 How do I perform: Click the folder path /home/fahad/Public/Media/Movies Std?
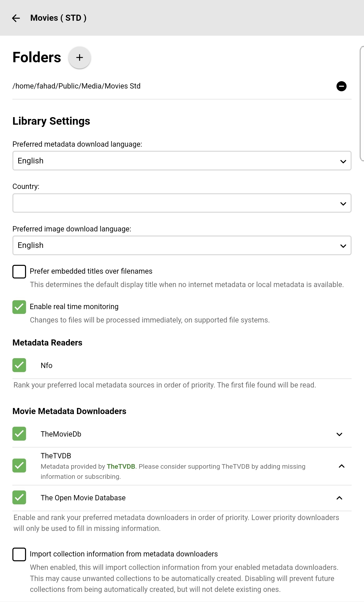(77, 86)
